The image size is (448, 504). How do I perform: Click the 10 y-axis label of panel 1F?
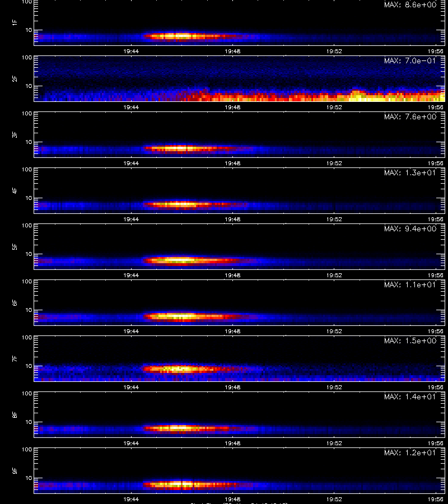[x=29, y=30]
